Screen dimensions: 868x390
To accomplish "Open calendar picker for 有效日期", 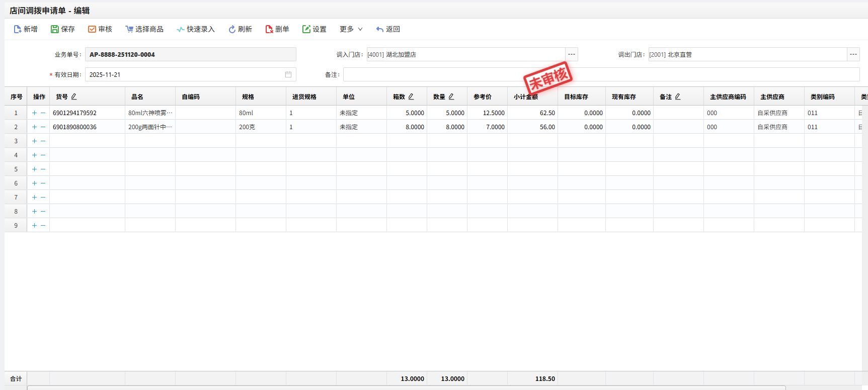I will pyautogui.click(x=288, y=74).
